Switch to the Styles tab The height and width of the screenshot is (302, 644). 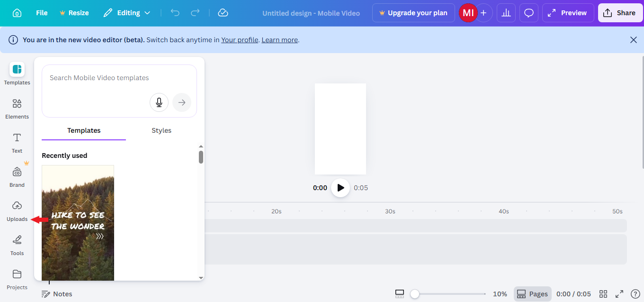click(161, 130)
